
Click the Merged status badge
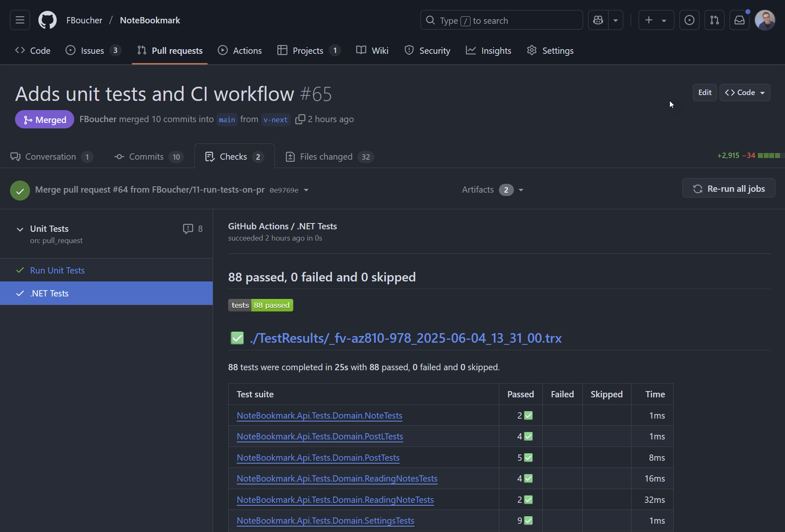pos(45,120)
